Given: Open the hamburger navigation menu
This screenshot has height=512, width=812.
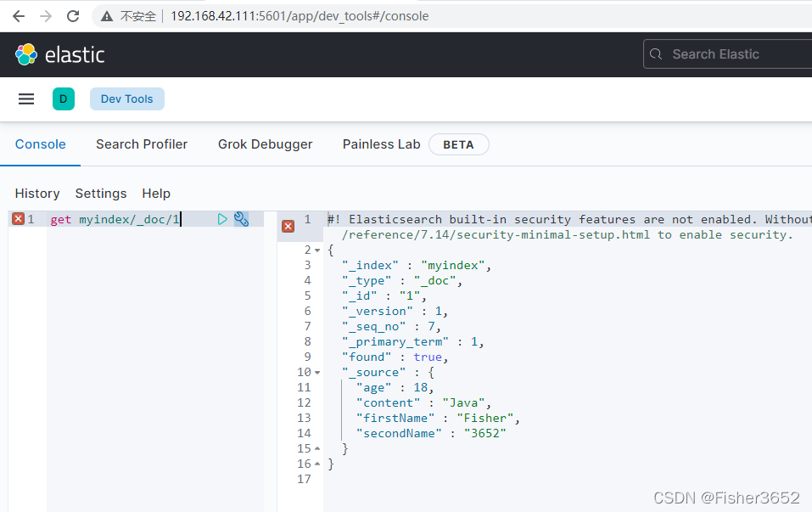Looking at the screenshot, I should click(26, 99).
